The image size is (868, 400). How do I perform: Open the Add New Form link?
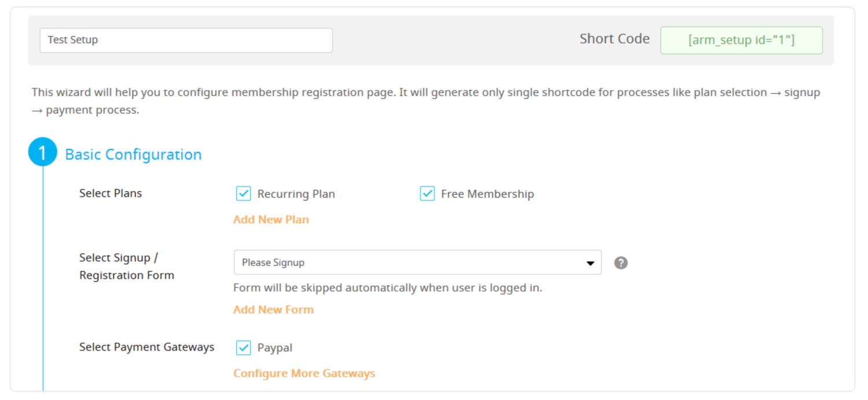273,310
